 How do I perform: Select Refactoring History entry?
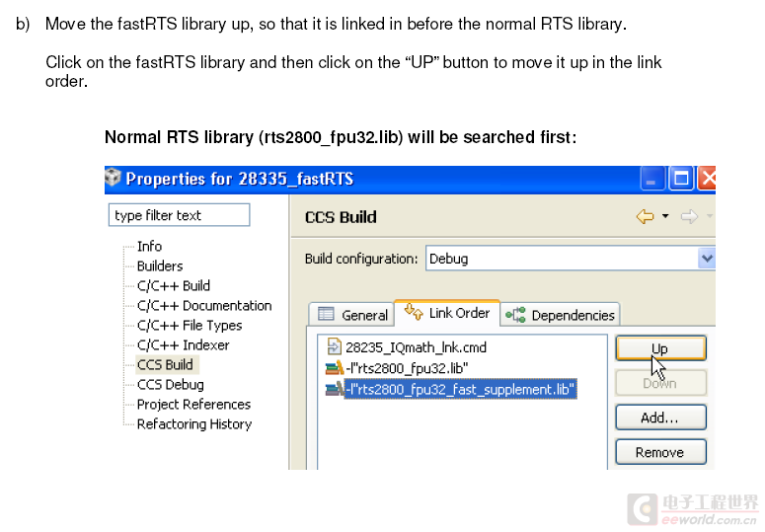194,424
